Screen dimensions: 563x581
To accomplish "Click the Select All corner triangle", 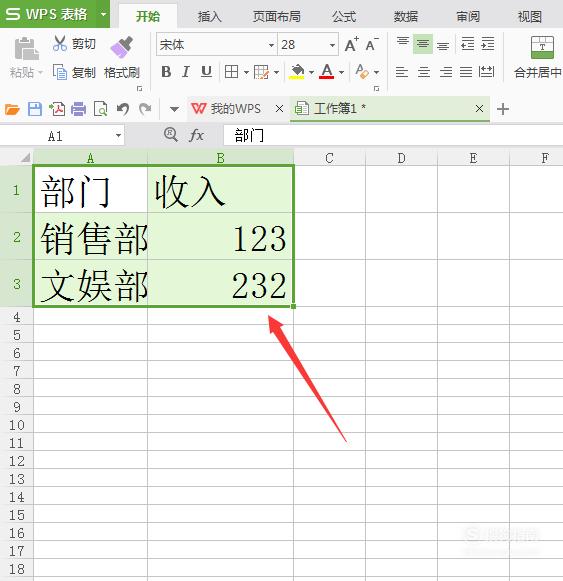I will click(25, 158).
